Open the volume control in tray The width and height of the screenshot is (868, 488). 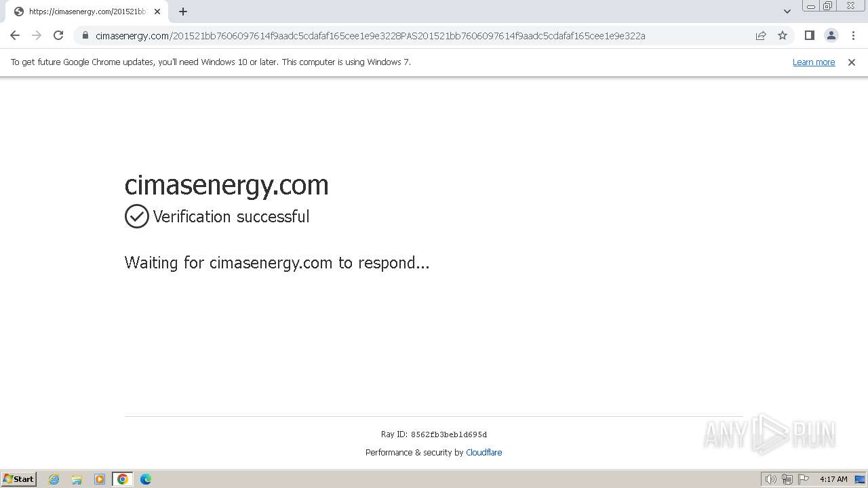pyautogui.click(x=770, y=479)
